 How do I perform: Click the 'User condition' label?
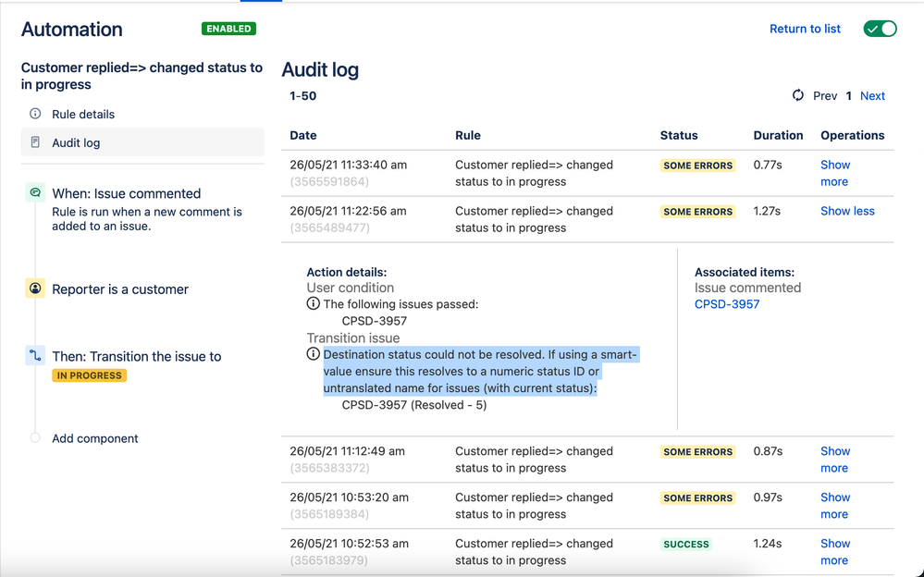(350, 288)
